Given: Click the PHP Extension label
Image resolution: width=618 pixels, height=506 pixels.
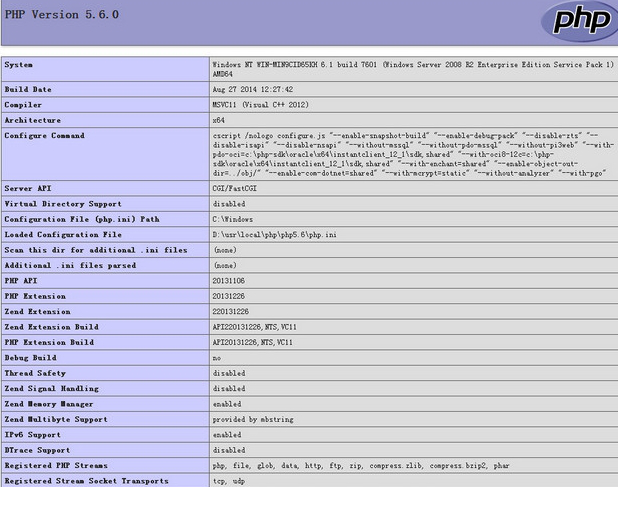Looking at the screenshot, I should point(35,296).
